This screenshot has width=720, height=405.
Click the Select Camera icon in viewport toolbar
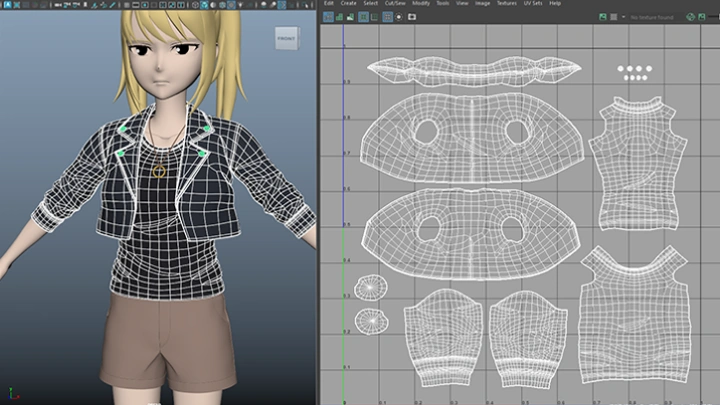click(57, 5)
